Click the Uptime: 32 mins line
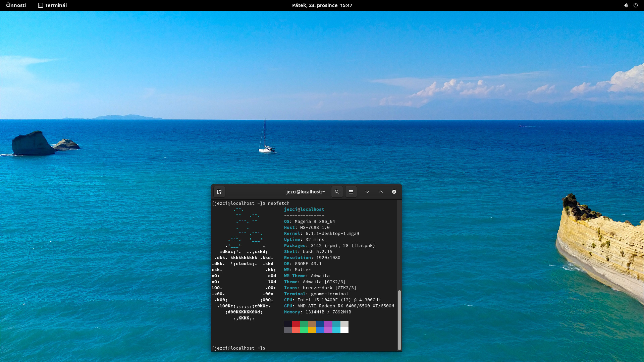The image size is (644, 362). click(304, 239)
